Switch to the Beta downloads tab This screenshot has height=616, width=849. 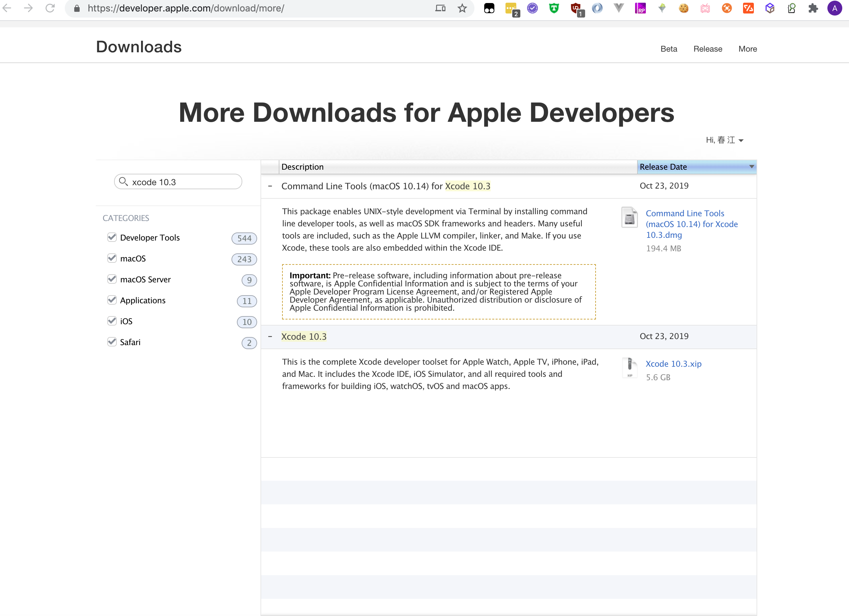coord(668,49)
